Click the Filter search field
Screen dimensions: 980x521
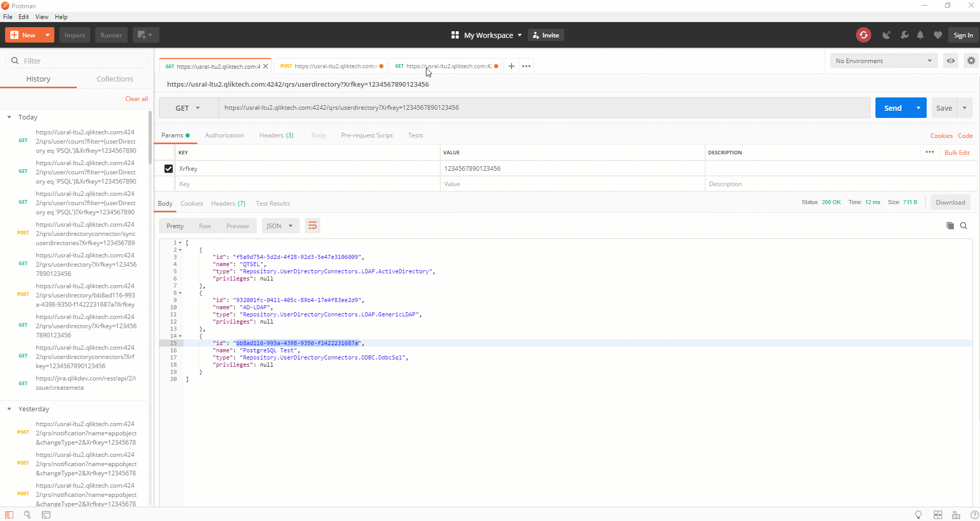(x=82, y=61)
